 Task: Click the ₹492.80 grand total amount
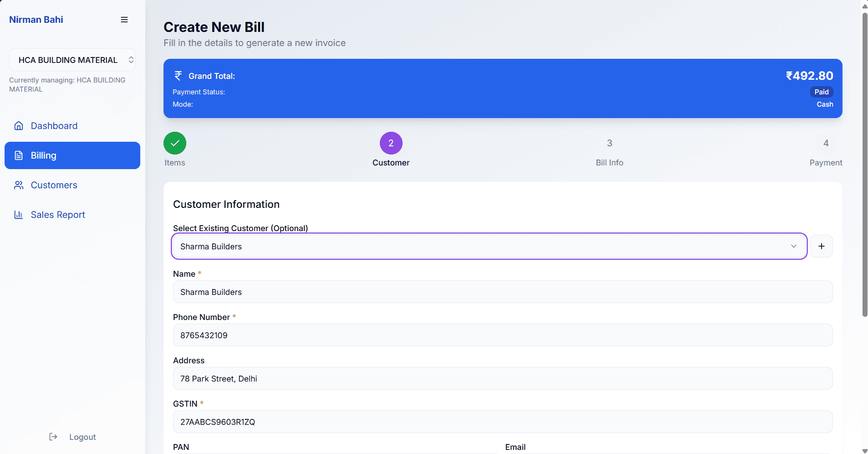point(809,76)
